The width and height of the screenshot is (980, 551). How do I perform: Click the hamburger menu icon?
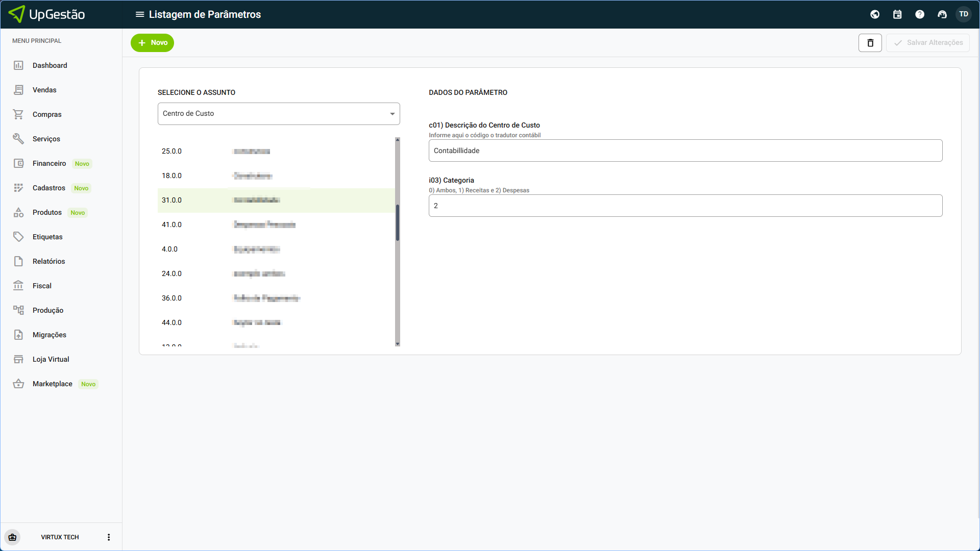[x=139, y=14]
